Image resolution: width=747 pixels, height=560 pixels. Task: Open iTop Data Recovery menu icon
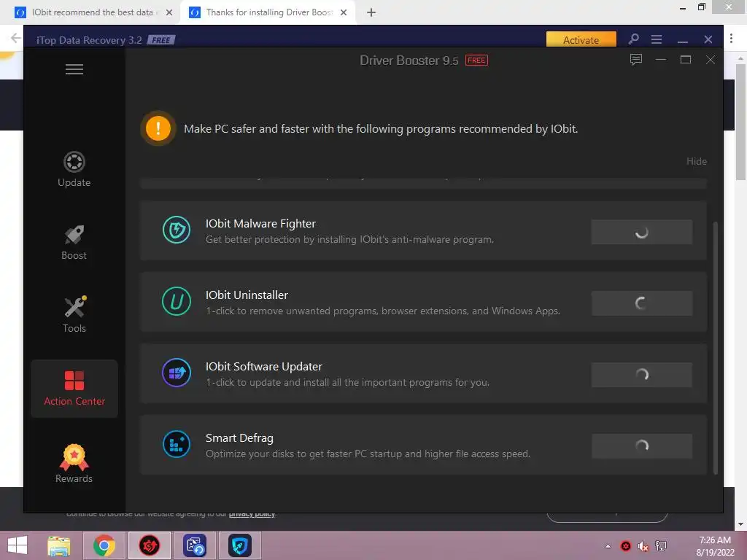click(x=657, y=39)
